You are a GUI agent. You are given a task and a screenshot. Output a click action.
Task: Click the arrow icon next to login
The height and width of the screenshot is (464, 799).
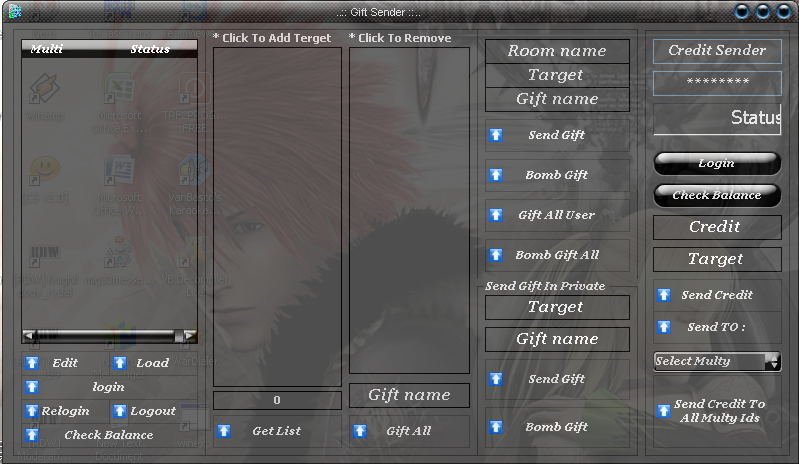(32, 387)
